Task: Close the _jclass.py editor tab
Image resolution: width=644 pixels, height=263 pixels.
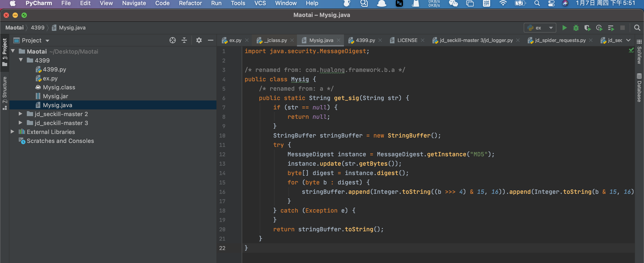Action: point(292,40)
